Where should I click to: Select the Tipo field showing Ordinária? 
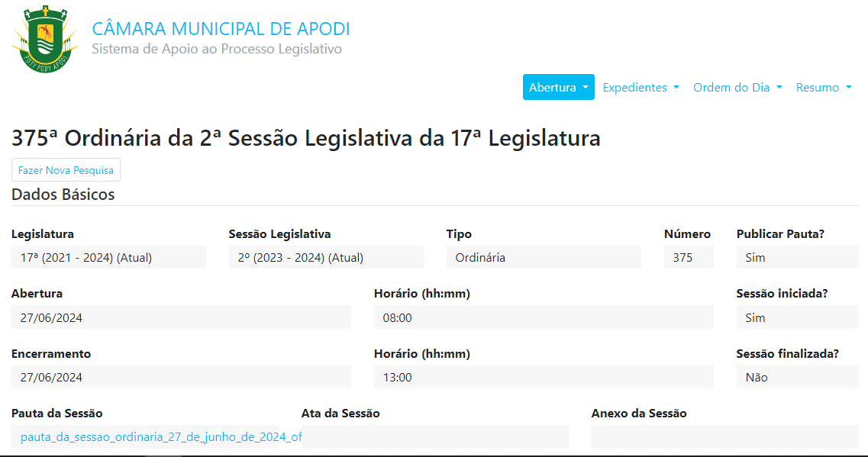point(544,257)
